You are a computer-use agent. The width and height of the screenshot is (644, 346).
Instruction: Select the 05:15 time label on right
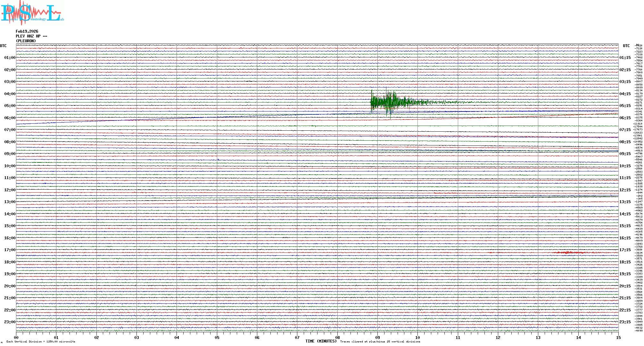click(x=625, y=106)
